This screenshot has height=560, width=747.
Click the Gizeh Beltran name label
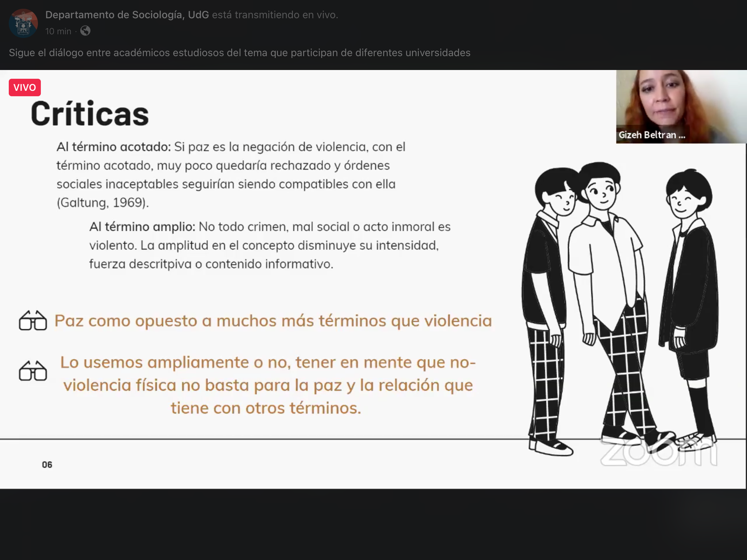coord(652,135)
